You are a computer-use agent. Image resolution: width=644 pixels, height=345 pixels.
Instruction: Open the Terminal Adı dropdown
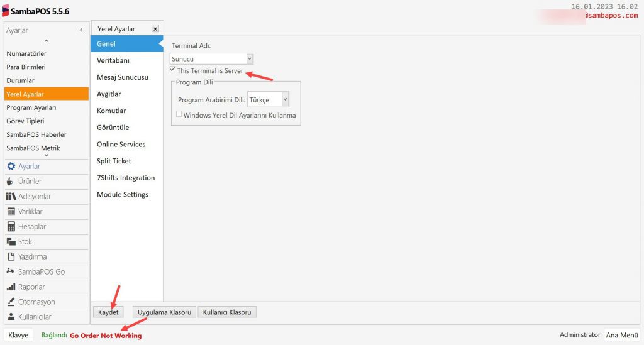click(x=250, y=58)
